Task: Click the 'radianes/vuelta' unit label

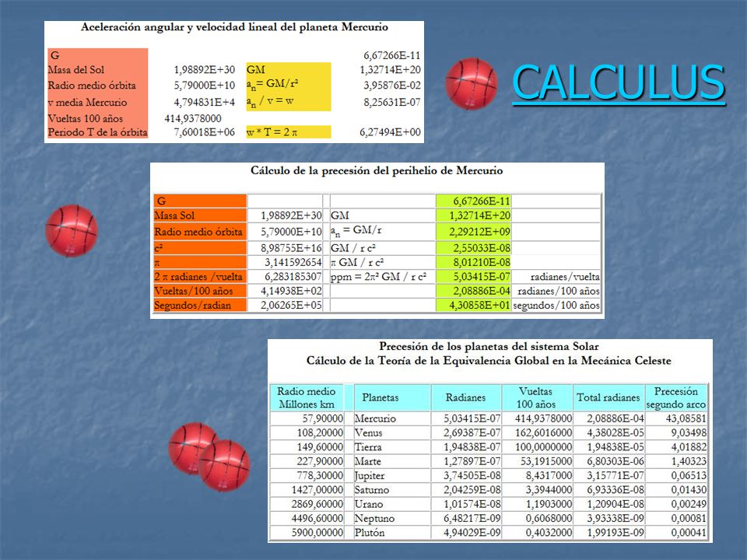Action: (x=565, y=276)
